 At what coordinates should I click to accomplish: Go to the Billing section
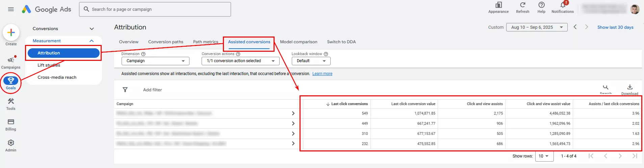coord(11,124)
